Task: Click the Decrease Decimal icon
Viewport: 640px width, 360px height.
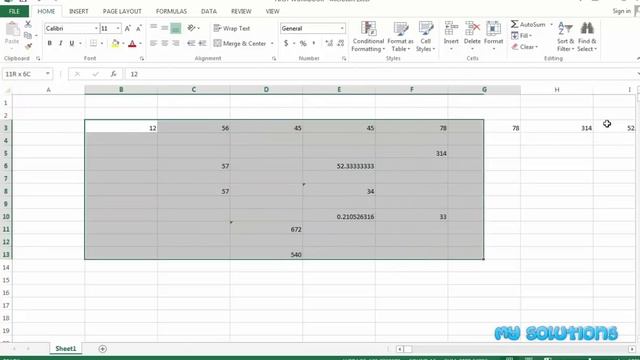Action: tap(341, 43)
